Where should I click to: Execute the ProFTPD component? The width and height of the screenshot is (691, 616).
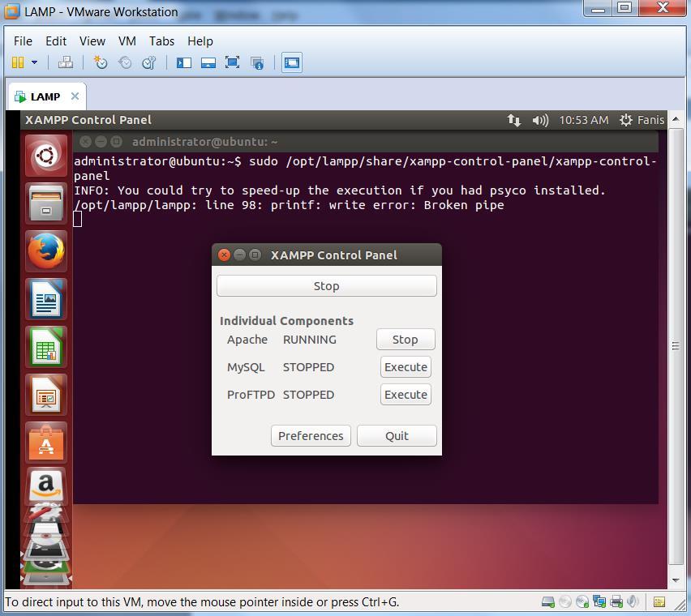[406, 395]
